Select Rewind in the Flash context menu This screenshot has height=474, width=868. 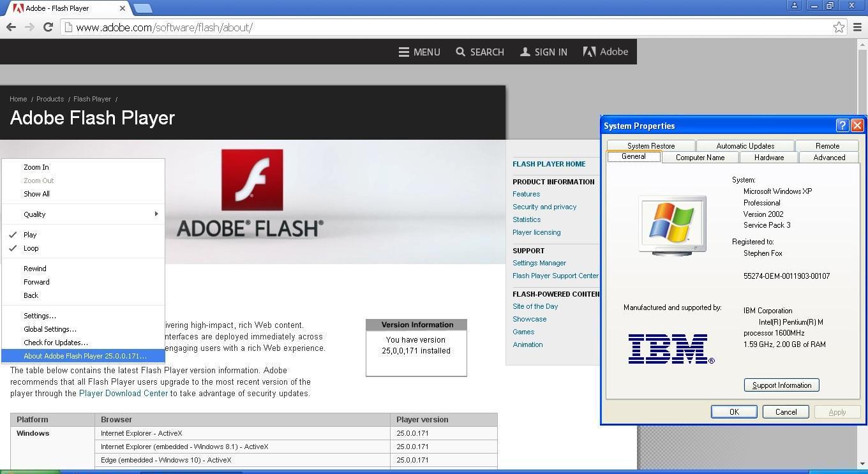pos(83,269)
